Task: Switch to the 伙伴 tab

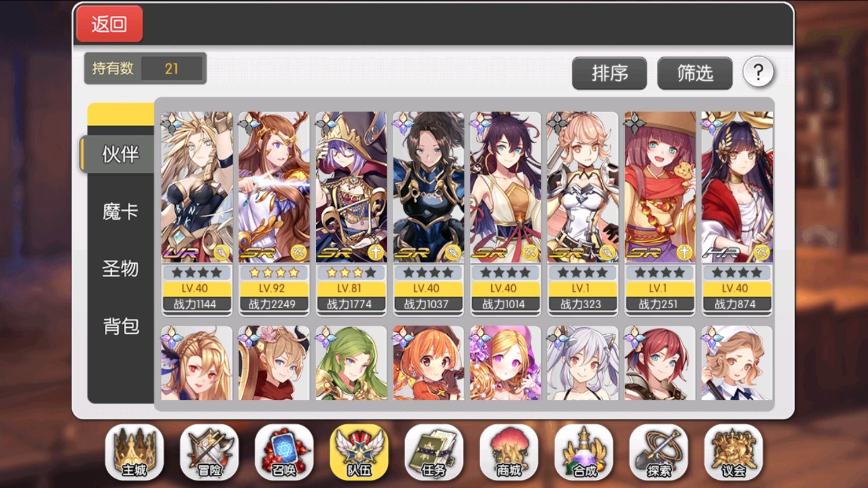Action: point(120,154)
